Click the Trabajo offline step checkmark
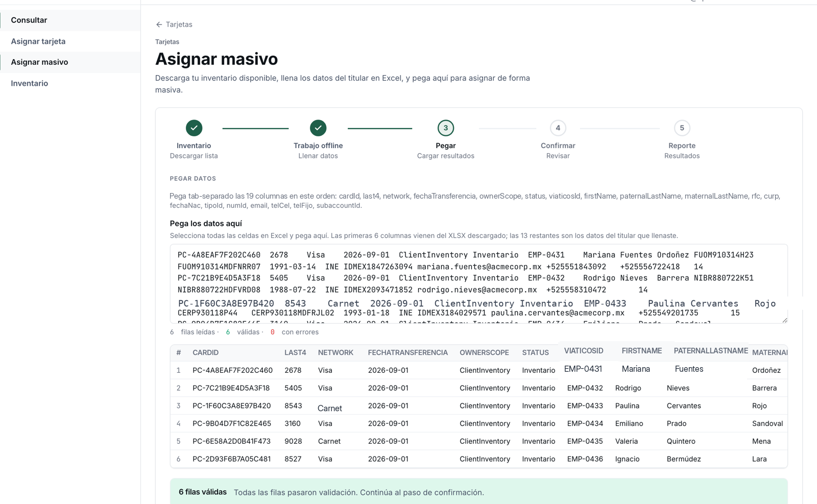This screenshot has height=504, width=817. [318, 128]
